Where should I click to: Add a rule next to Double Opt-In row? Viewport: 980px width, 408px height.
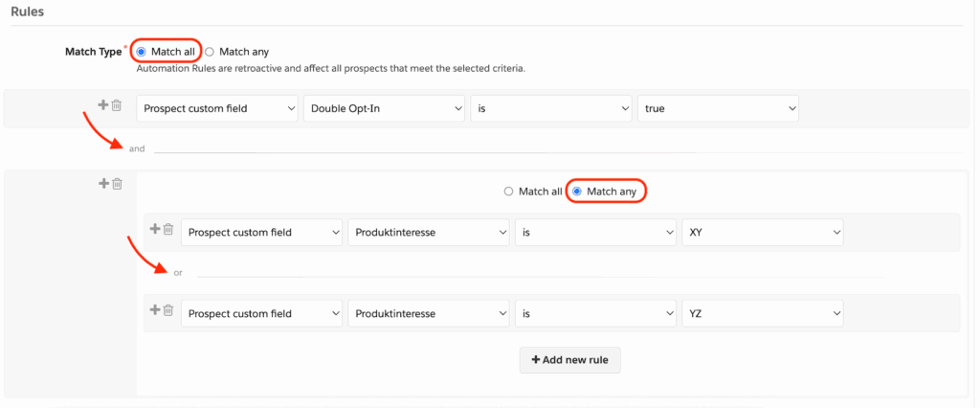103,105
